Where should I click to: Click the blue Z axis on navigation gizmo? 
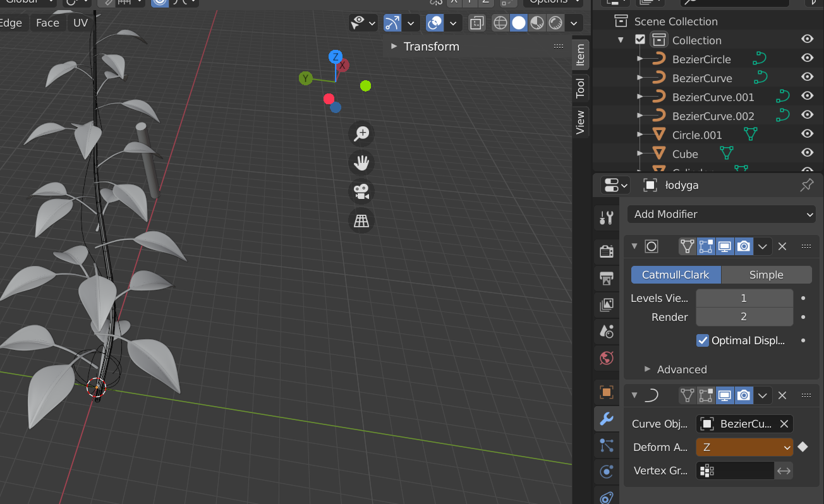click(335, 57)
